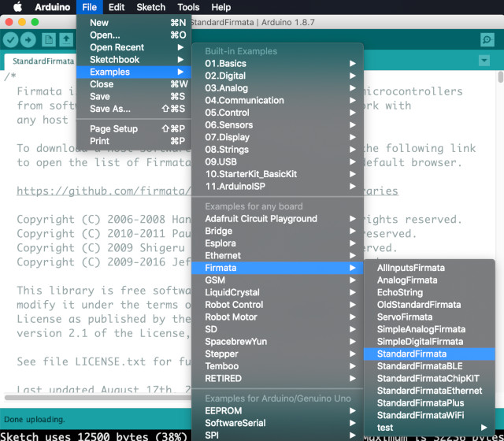Select OldStandardFirmata example
The image size is (504, 441).
pos(429,305)
